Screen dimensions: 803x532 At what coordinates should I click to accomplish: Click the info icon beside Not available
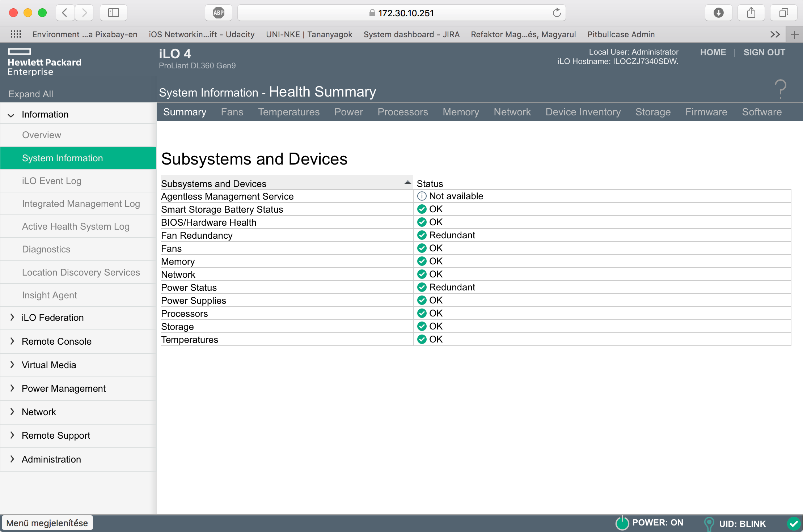pyautogui.click(x=422, y=196)
